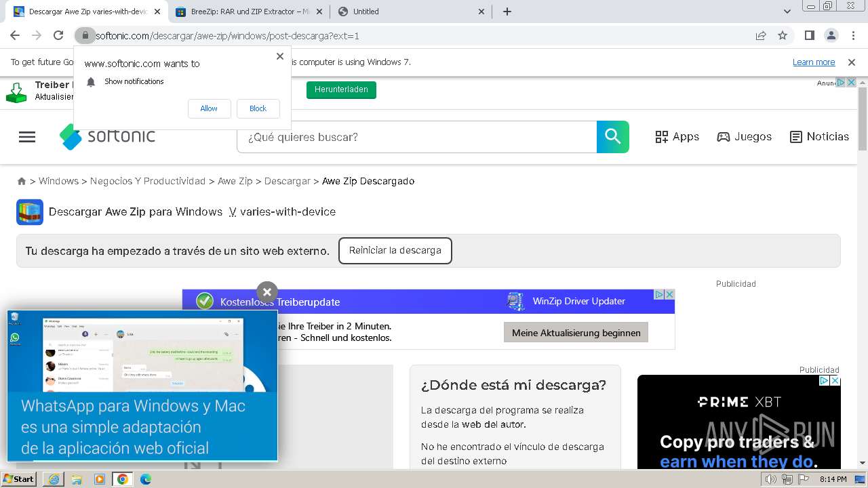Dismiss the Windows 7 info bar
The image size is (868, 488).
click(x=852, y=62)
